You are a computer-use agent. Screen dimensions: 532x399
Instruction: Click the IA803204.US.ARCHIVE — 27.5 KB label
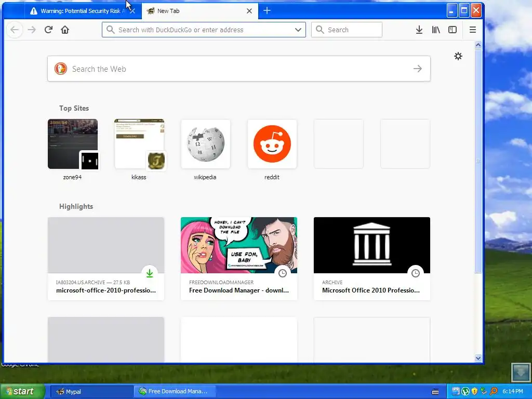(x=93, y=282)
